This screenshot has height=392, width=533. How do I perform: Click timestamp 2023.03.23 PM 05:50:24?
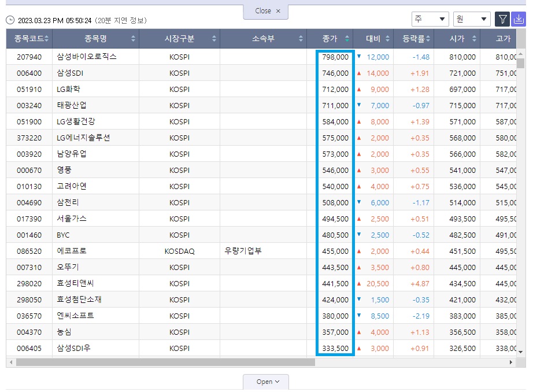click(x=55, y=21)
